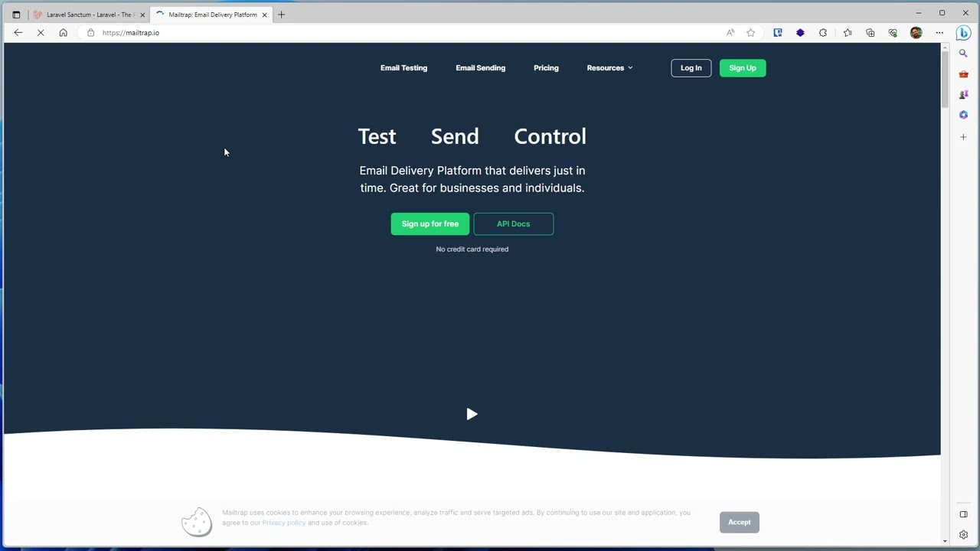Click the 'Control' heading word

pyautogui.click(x=550, y=137)
